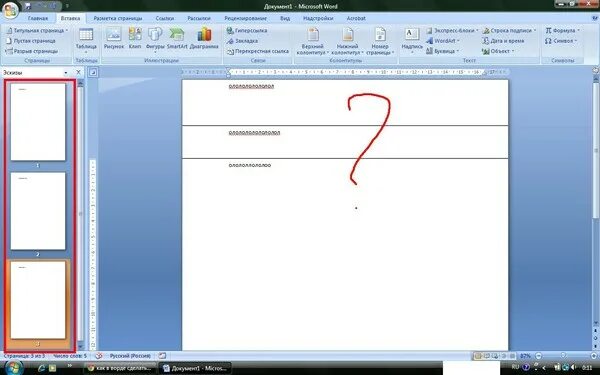This screenshot has width=600, height=375.
Task: Insert a SmartArt graphic
Action: (x=177, y=38)
